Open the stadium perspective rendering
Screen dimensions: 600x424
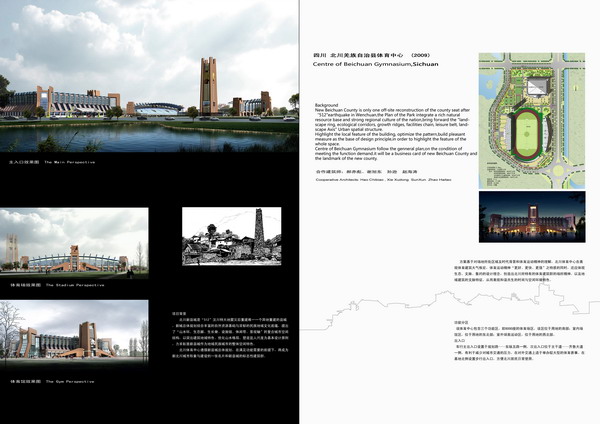[x=74, y=243]
